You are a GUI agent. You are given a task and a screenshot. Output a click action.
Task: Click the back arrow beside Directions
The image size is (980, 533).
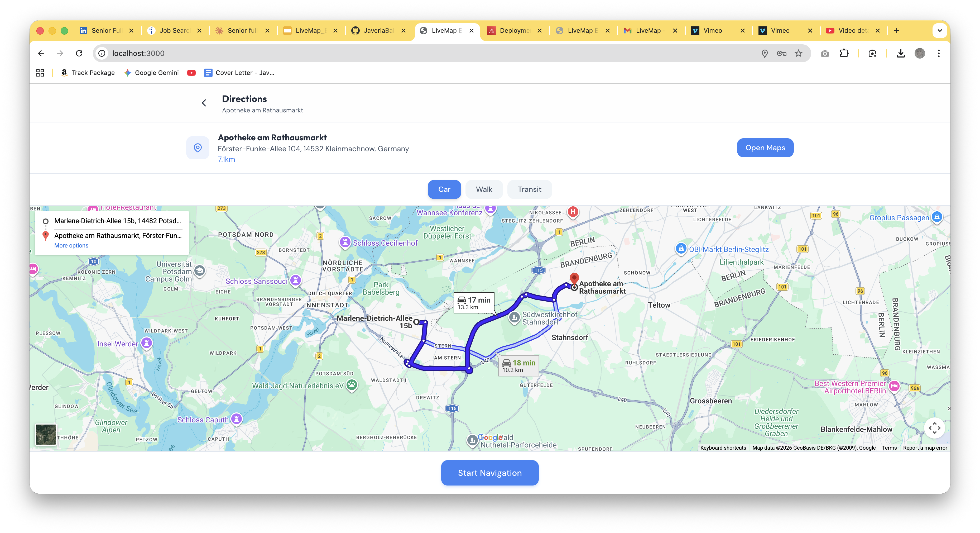pyautogui.click(x=204, y=103)
